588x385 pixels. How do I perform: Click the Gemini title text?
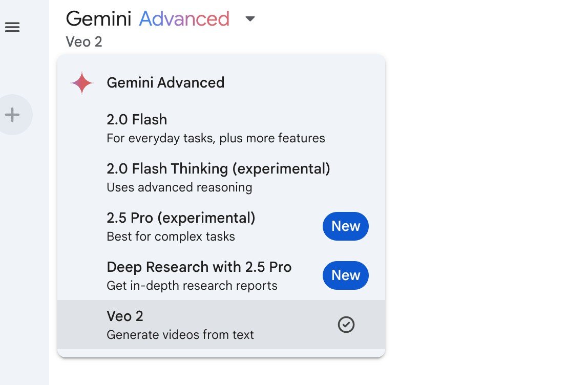point(99,19)
